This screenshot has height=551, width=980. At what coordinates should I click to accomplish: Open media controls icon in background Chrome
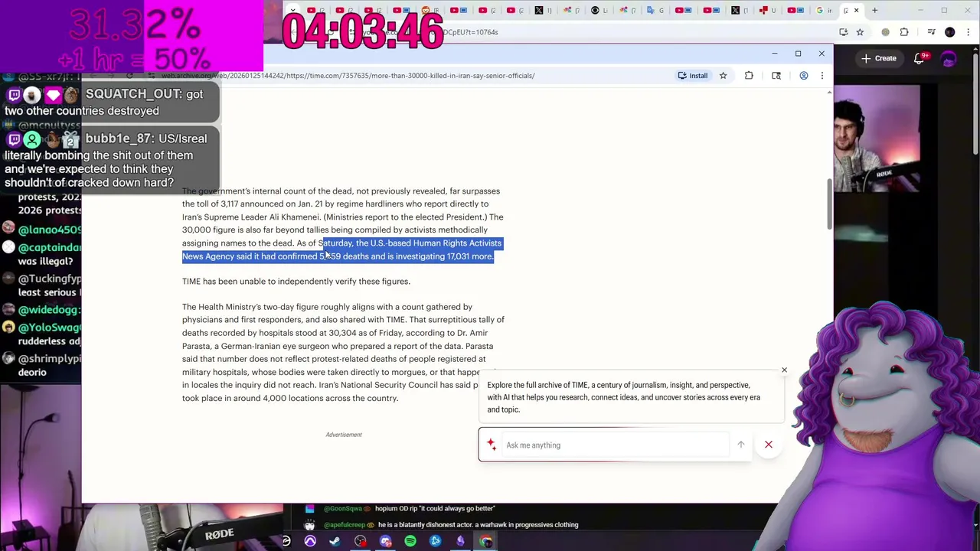pos(931,32)
